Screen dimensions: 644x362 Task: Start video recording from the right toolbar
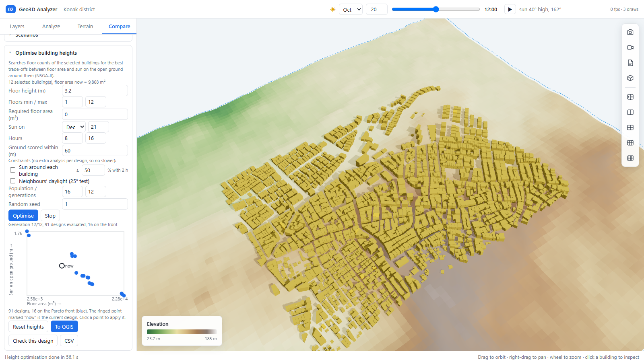pyautogui.click(x=630, y=47)
